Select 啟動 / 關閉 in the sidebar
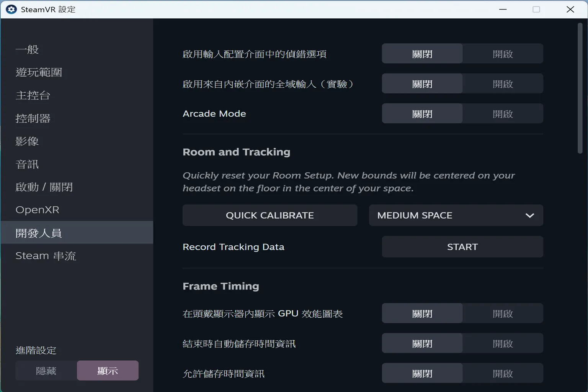The width and height of the screenshot is (588, 392). [x=44, y=187]
